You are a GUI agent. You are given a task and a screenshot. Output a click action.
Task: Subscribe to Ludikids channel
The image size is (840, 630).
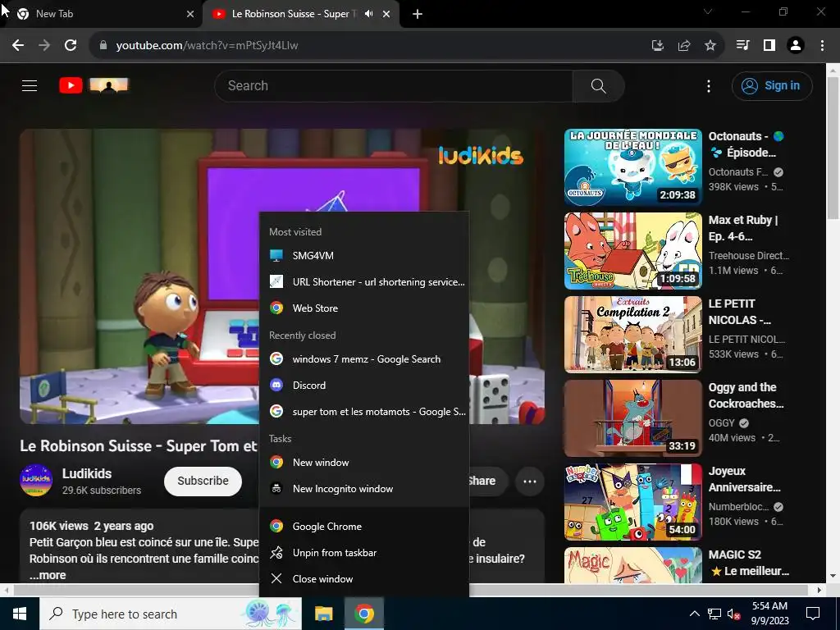point(203,481)
